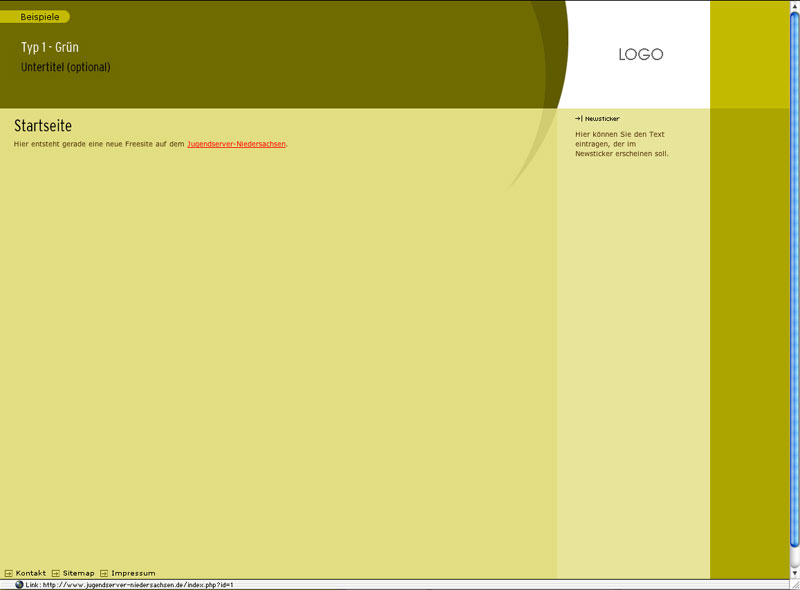Click the Jugendserver-Niedersachsen hyperlink
800x590 pixels.
tap(236, 144)
